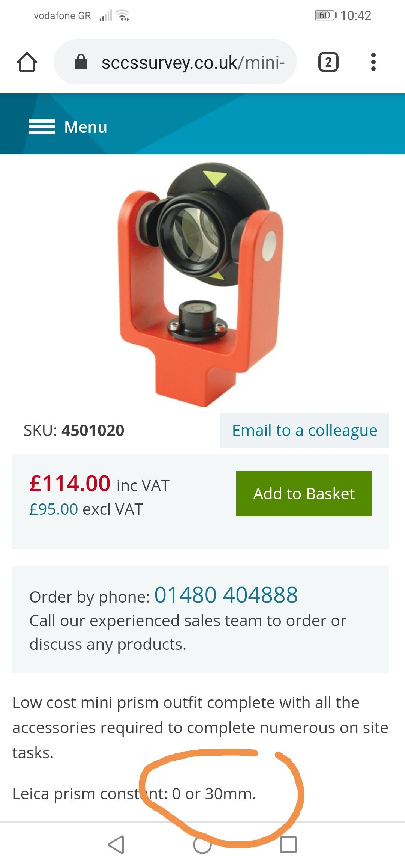
Task: Open the site Menu label
Action: point(85,127)
